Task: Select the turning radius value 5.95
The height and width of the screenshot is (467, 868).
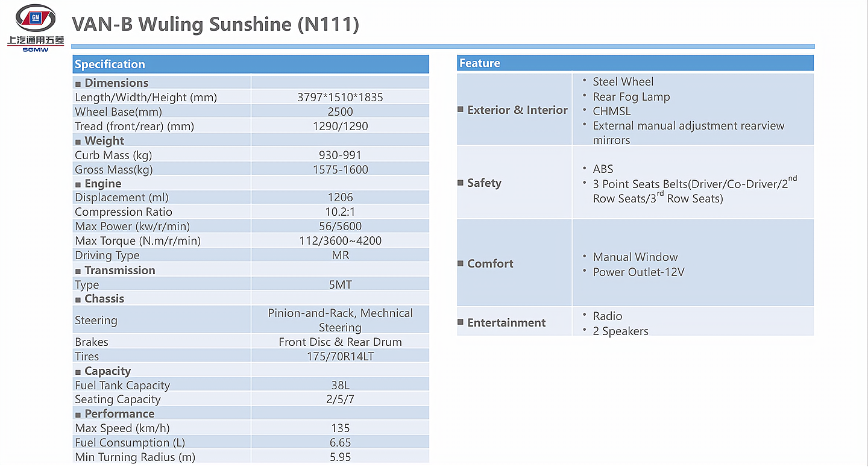Action: click(341, 457)
